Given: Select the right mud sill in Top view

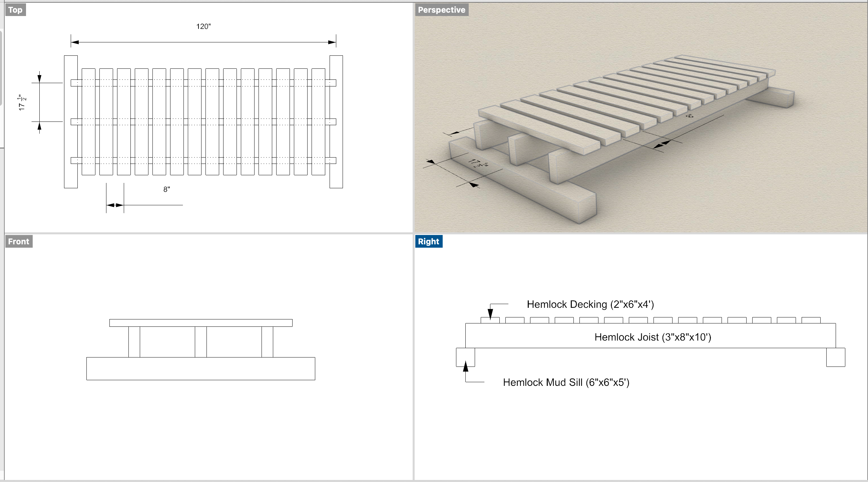Looking at the screenshot, I should pos(336,122).
